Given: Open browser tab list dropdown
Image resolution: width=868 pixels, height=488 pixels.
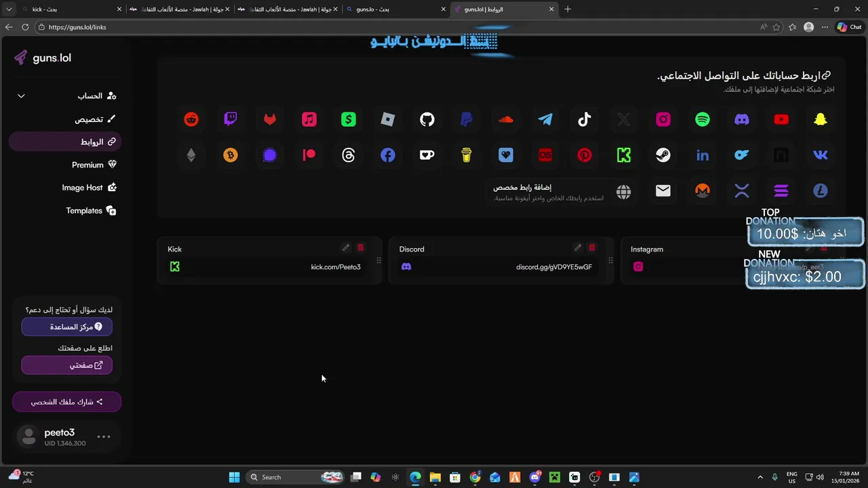Looking at the screenshot, I should point(9,9).
